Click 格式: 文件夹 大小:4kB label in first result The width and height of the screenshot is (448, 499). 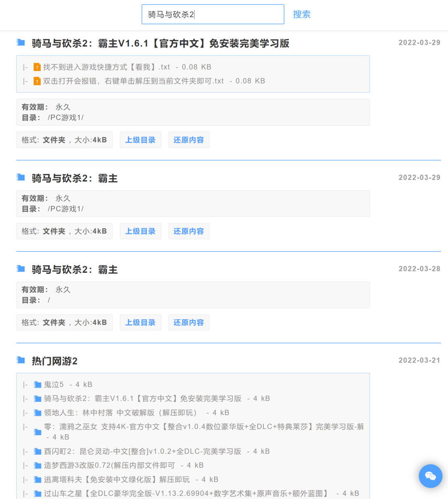pyautogui.click(x=64, y=140)
